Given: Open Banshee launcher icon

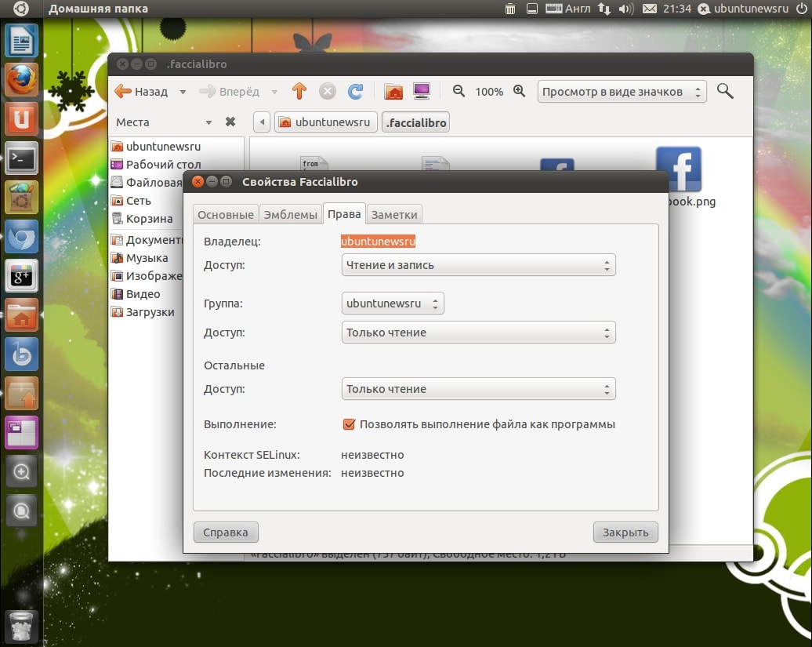Looking at the screenshot, I should [x=21, y=354].
